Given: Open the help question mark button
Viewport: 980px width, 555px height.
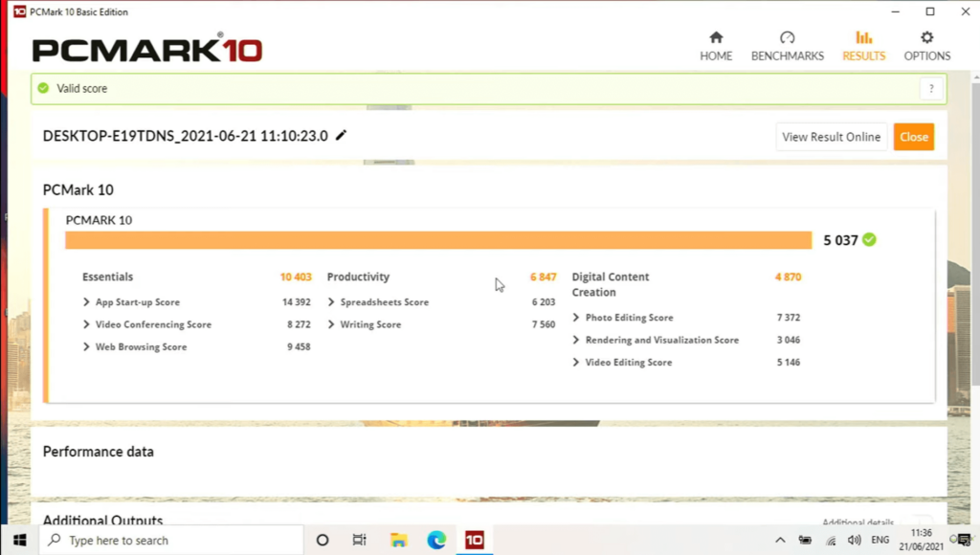Looking at the screenshot, I should coord(930,89).
